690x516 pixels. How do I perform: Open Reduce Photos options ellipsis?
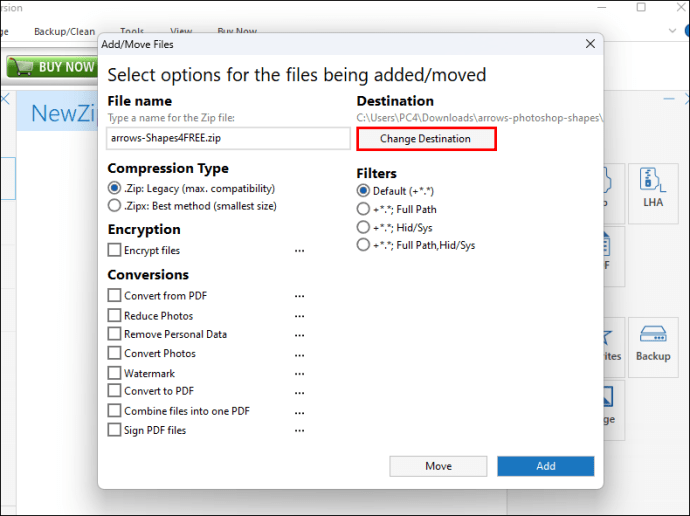299,316
